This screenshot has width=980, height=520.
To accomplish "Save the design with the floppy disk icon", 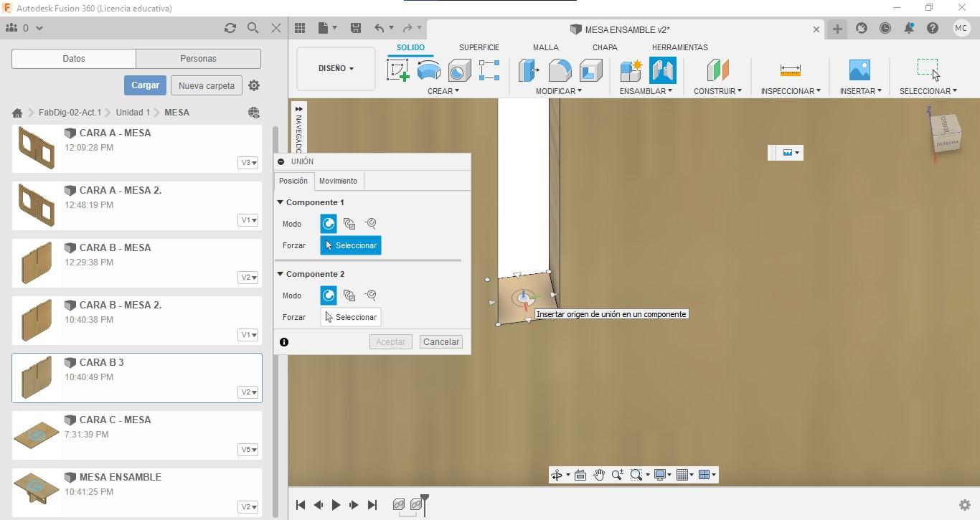I will click(355, 28).
